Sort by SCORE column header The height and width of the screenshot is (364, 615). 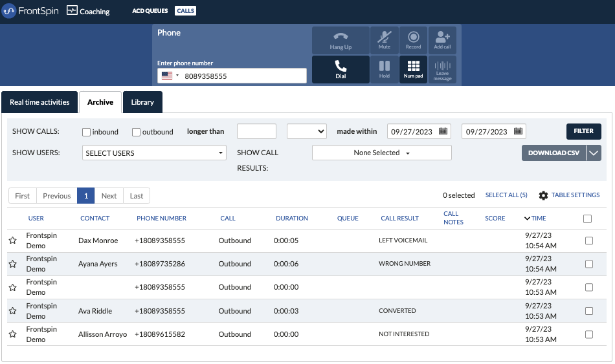[495, 219]
